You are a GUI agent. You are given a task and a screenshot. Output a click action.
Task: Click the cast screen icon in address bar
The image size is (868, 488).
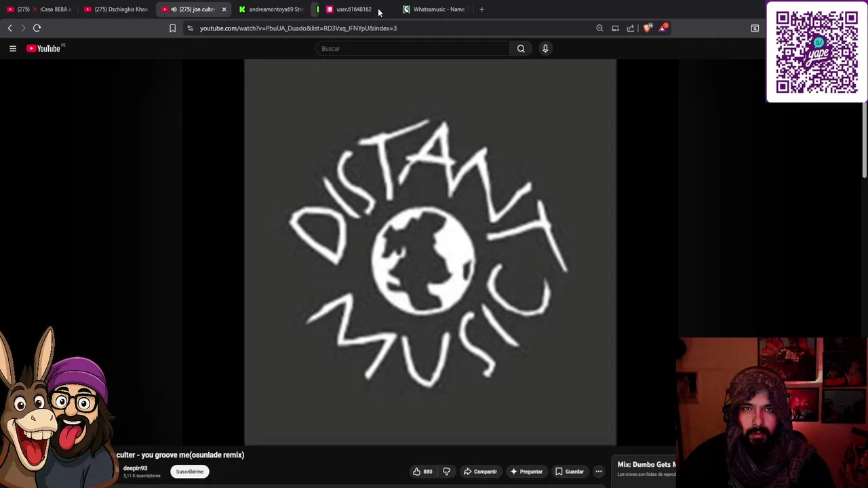pos(615,28)
